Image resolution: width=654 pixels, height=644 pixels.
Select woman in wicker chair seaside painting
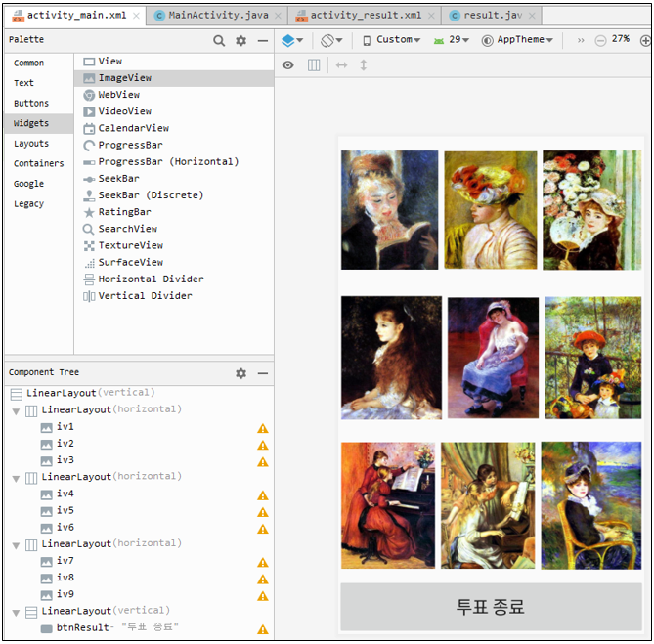pyautogui.click(x=591, y=505)
